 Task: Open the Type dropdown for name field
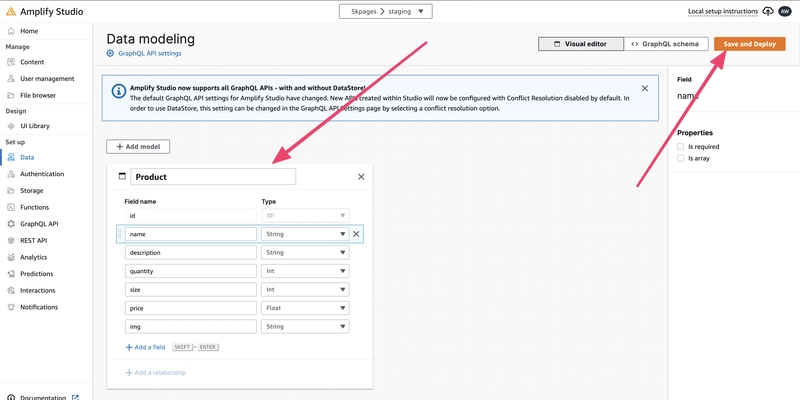(305, 234)
